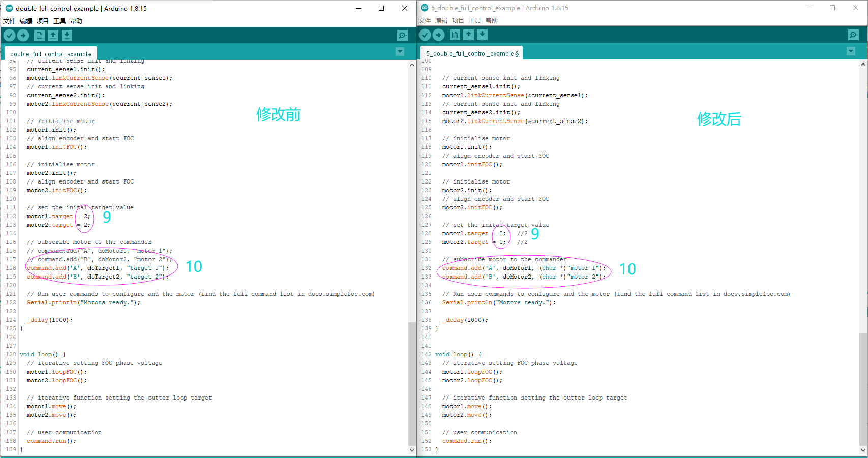Click Verify in the right Arduino window

coord(425,35)
